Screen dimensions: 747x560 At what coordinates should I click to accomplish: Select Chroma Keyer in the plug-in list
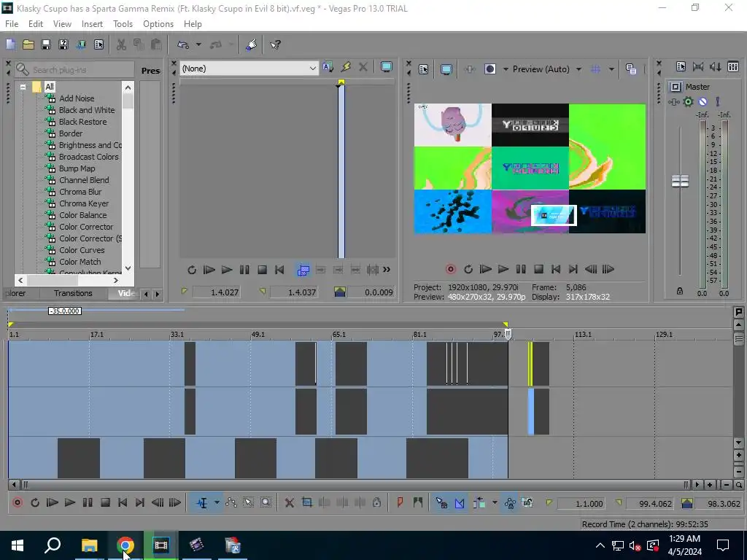point(84,203)
